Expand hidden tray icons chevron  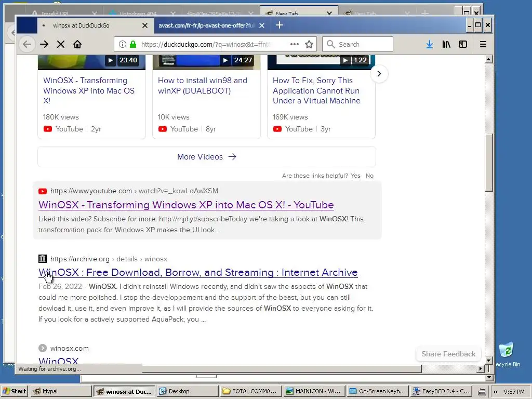[x=496, y=392]
